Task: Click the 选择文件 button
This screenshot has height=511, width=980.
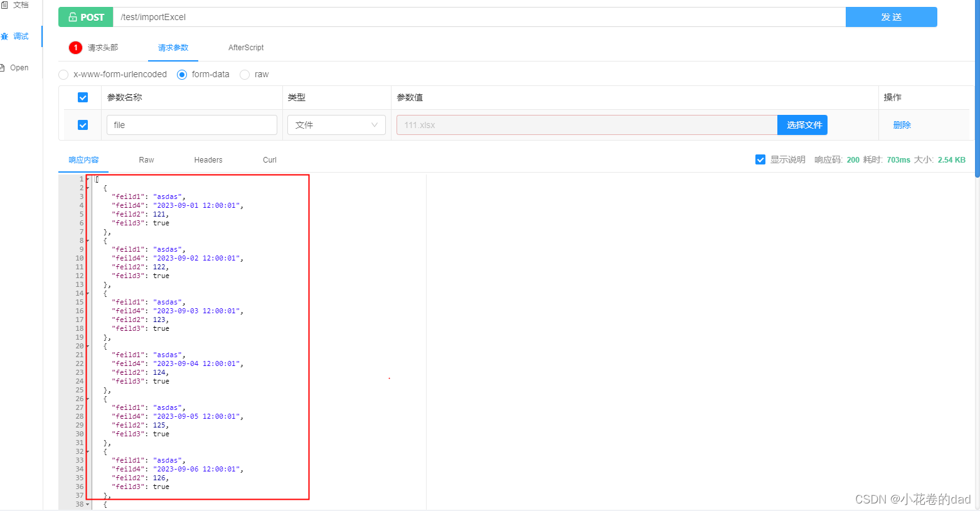Action: pos(802,125)
